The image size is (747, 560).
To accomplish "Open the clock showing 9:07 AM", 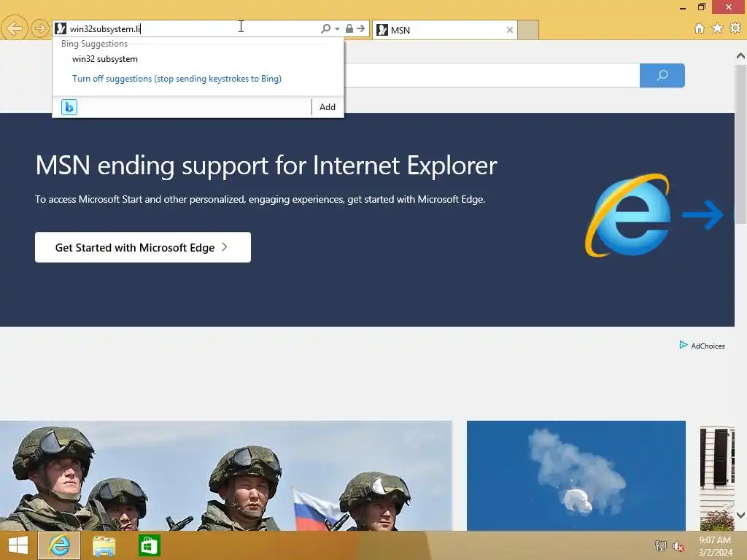I will coord(715,546).
